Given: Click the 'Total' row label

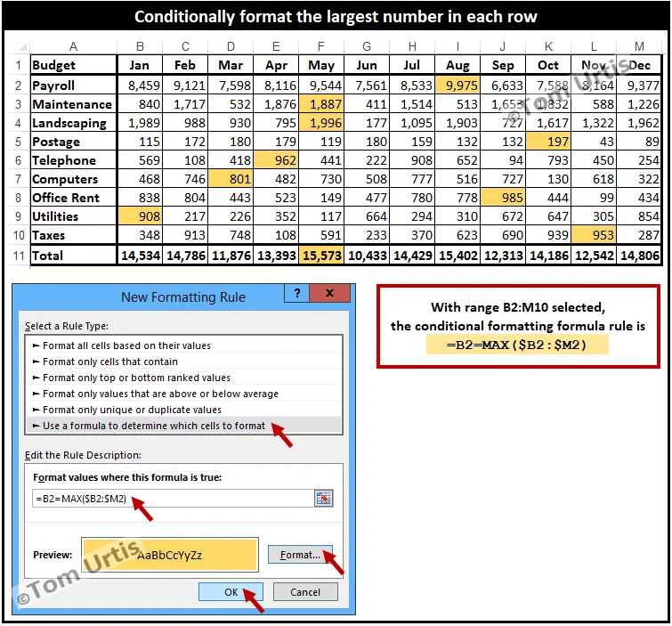Looking at the screenshot, I should 73,256.
